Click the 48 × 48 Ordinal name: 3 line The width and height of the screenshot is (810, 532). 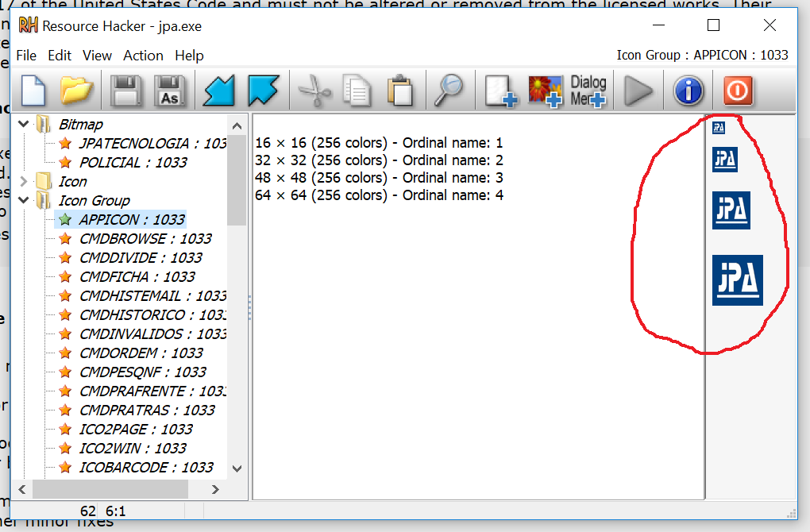pyautogui.click(x=379, y=178)
